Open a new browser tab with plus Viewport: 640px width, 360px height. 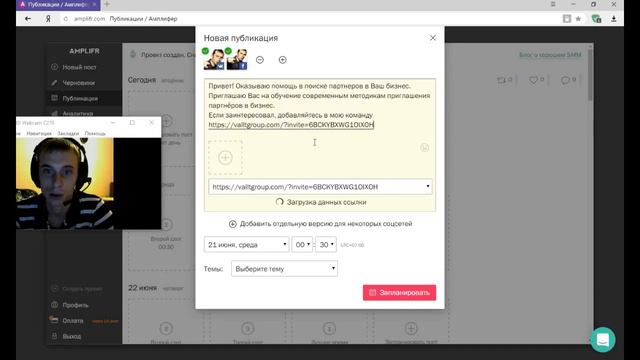tap(107, 4)
